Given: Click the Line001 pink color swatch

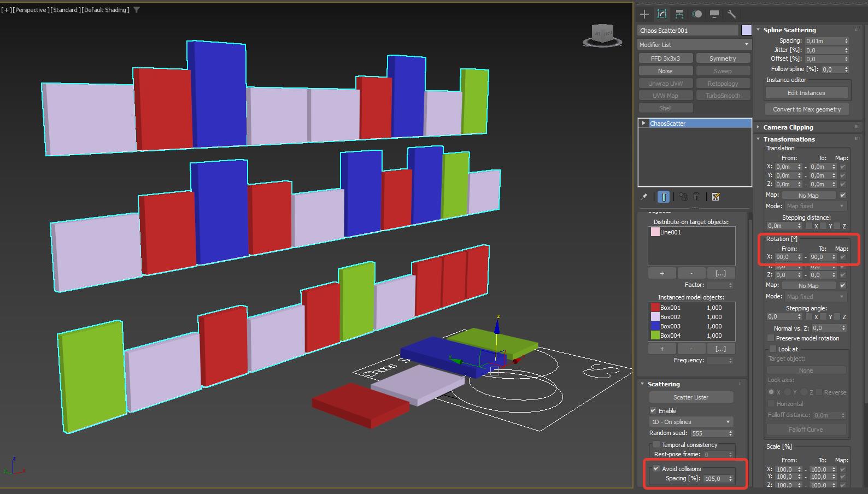Looking at the screenshot, I should pyautogui.click(x=655, y=232).
